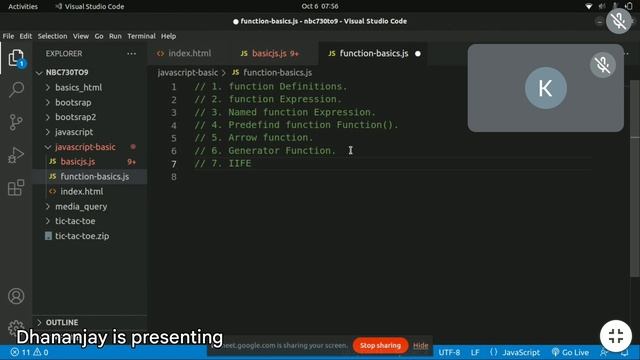Click the tic-tac-toe.zip file icon

tap(48, 236)
